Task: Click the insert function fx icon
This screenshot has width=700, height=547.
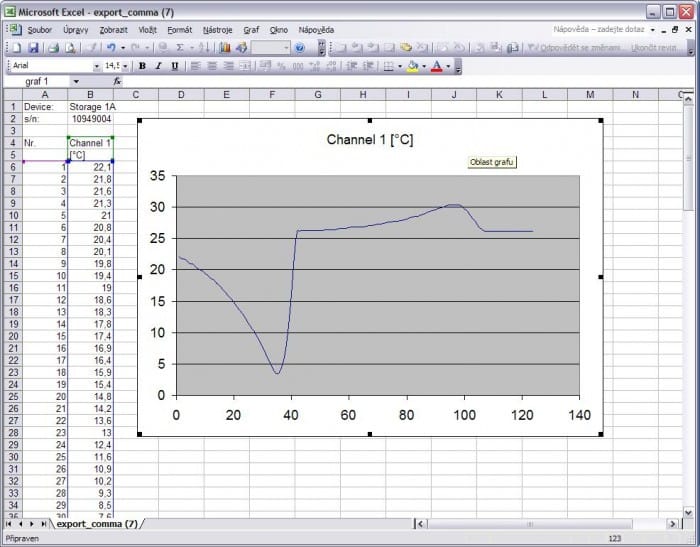Action: [117, 81]
